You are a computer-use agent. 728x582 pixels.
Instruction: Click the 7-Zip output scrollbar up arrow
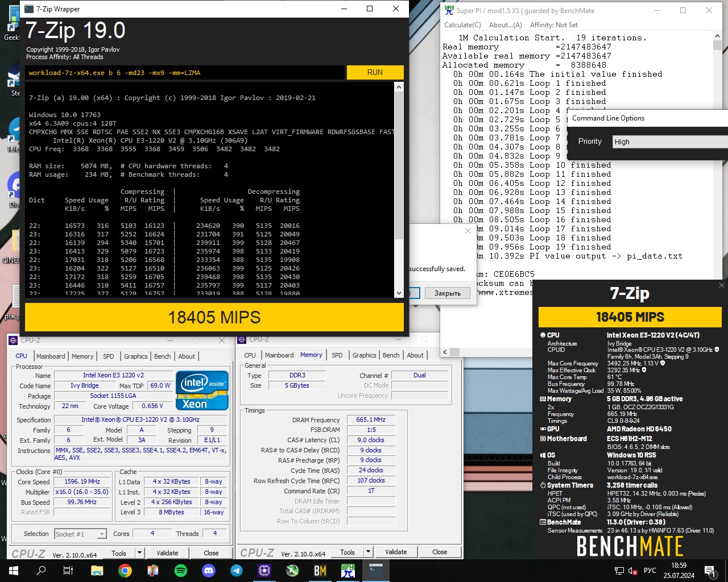(x=399, y=87)
